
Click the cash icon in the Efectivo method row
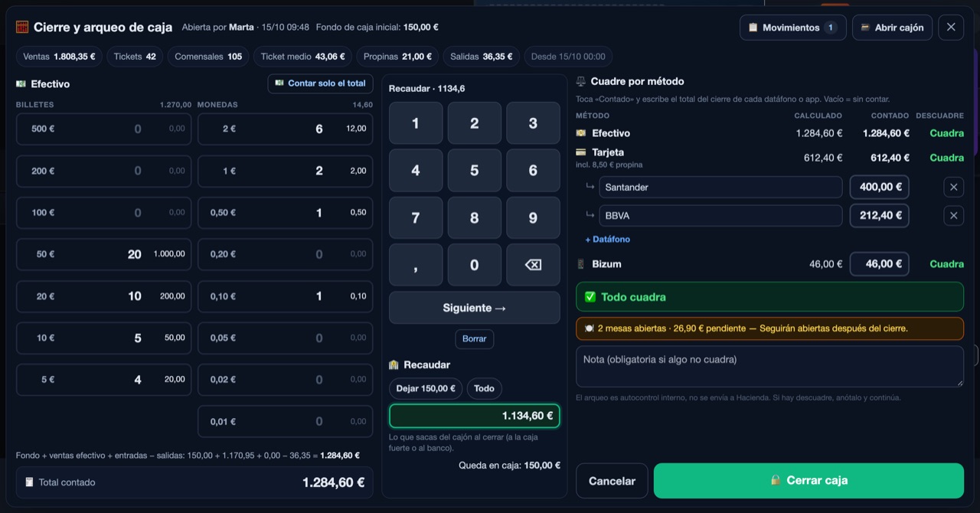coord(581,133)
